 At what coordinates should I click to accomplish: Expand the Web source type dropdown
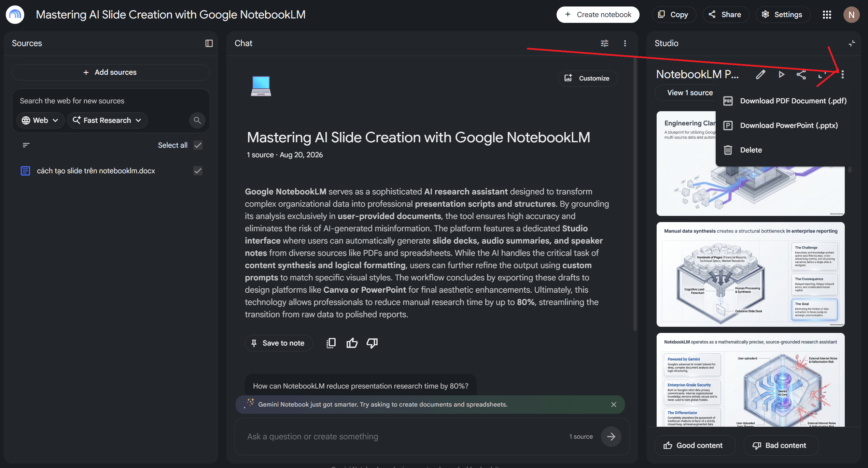[x=40, y=120]
